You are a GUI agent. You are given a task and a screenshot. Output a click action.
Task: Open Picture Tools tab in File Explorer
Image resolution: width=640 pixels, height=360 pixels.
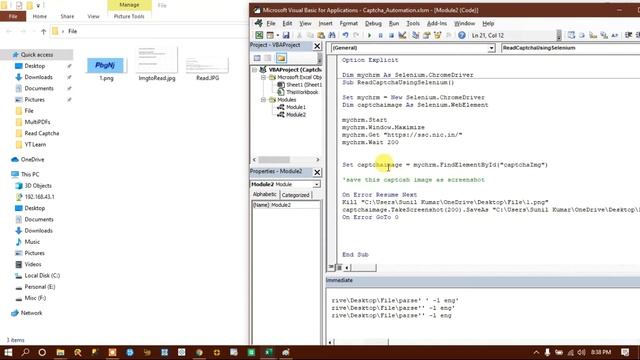pos(129,16)
